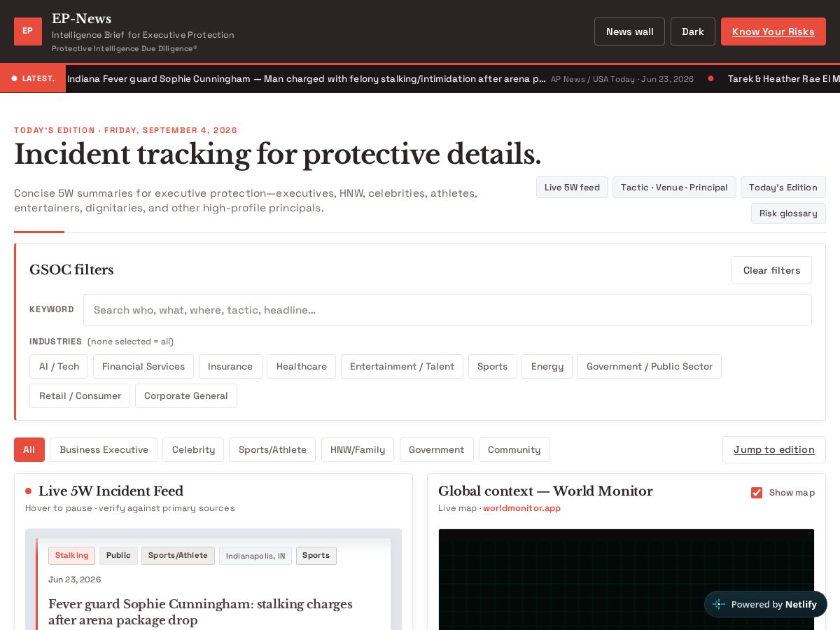Image resolution: width=840 pixels, height=630 pixels.
Task: Open the Risk glossary
Action: click(x=788, y=213)
